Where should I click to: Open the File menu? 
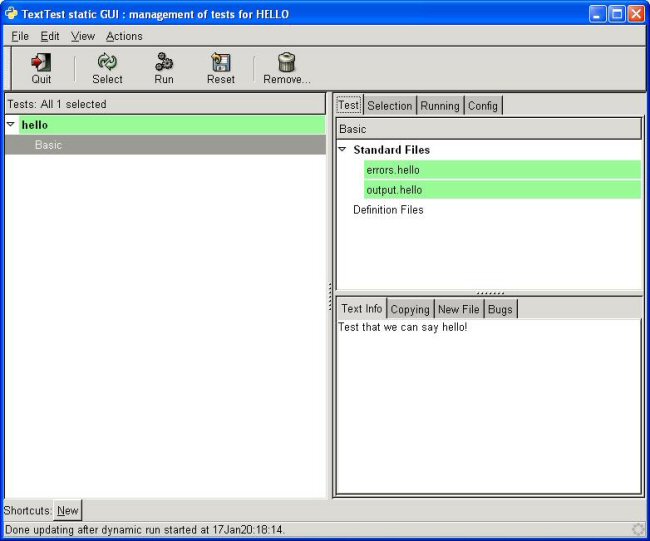click(20, 36)
